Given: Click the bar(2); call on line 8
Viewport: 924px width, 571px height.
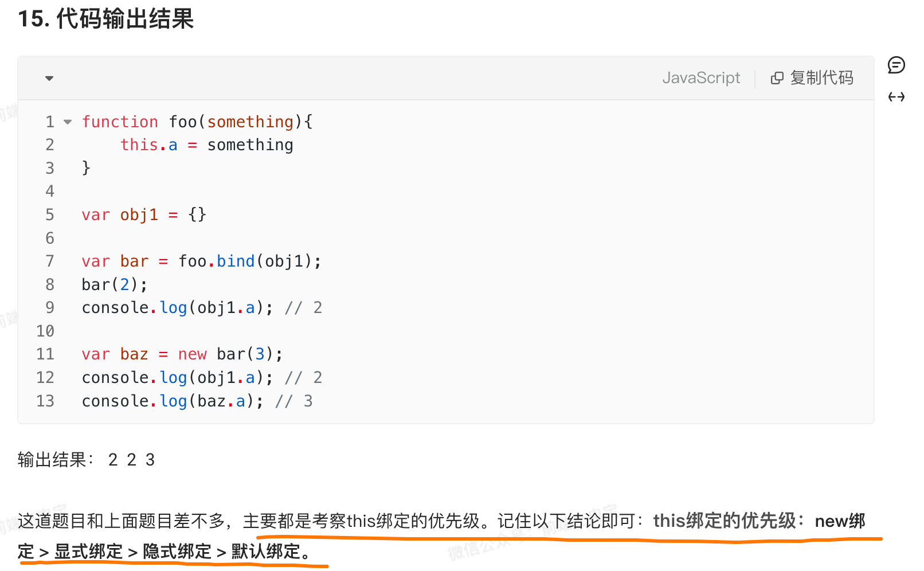Looking at the screenshot, I should pos(115,285).
